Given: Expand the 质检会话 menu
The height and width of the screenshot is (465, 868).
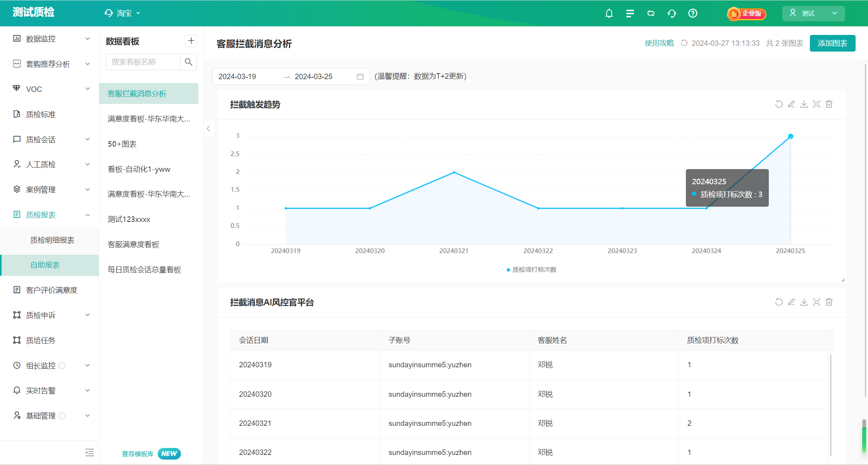Looking at the screenshot, I should [50, 140].
